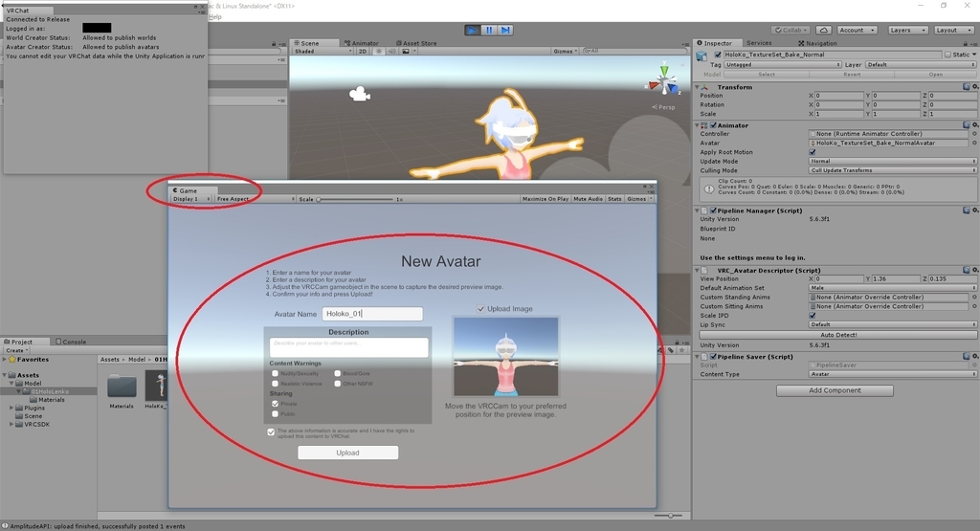980x531 pixels.
Task: Collapse the Transform component
Action: click(x=698, y=87)
